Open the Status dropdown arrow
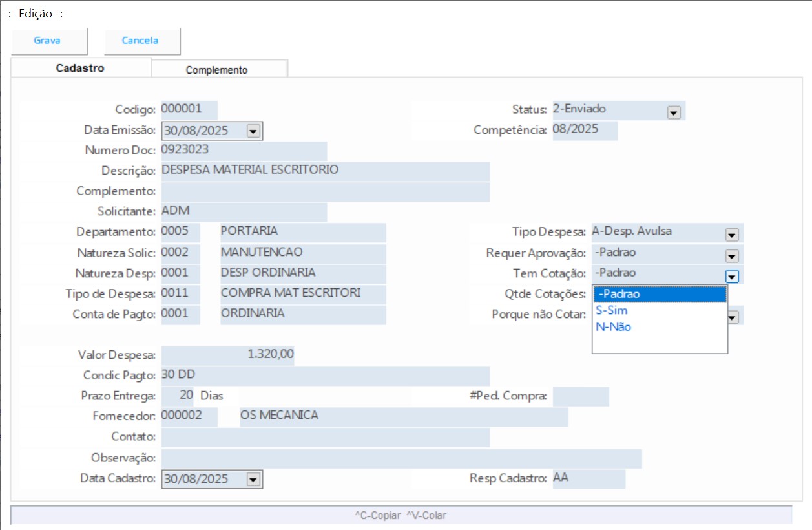812x530 pixels. pyautogui.click(x=674, y=112)
